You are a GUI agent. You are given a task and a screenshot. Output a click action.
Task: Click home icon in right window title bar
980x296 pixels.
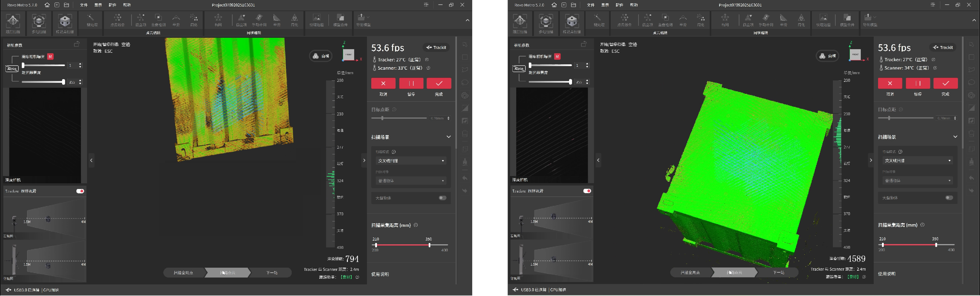pyautogui.click(x=554, y=5)
